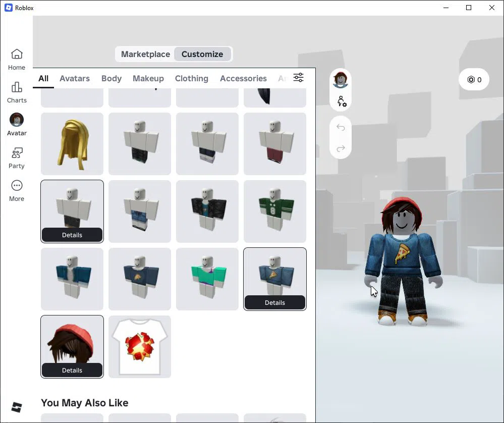Click the Roblox app logo in title bar
The width and height of the screenshot is (504, 423).
9,8
